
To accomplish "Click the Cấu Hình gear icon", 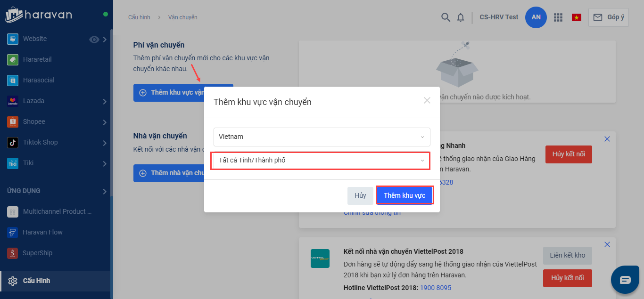I will click(x=13, y=281).
